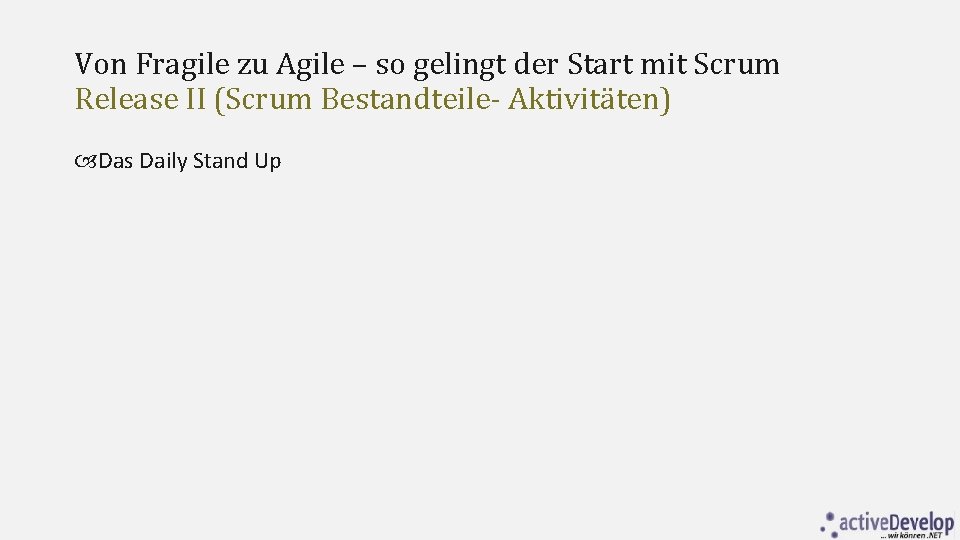The width and height of the screenshot is (960, 540).
Task: Click the word "Release" in the subtitle
Action: coord(126,99)
